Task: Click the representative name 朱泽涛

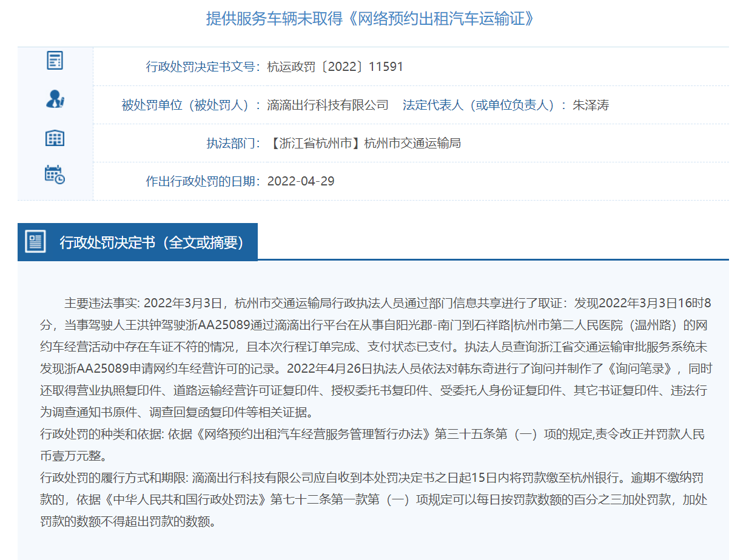Action: click(591, 105)
